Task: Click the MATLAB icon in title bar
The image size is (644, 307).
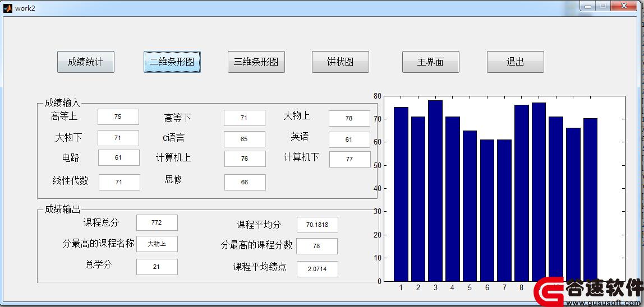Action: tap(8, 8)
